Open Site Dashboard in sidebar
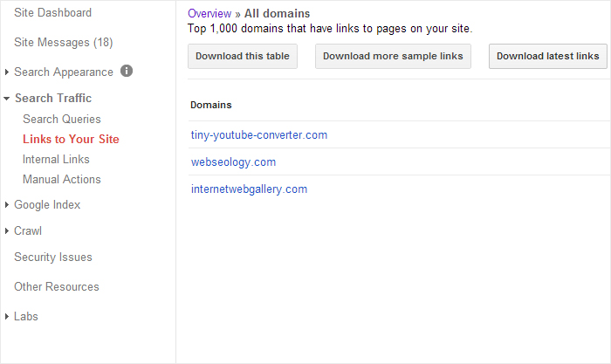 [x=52, y=13]
